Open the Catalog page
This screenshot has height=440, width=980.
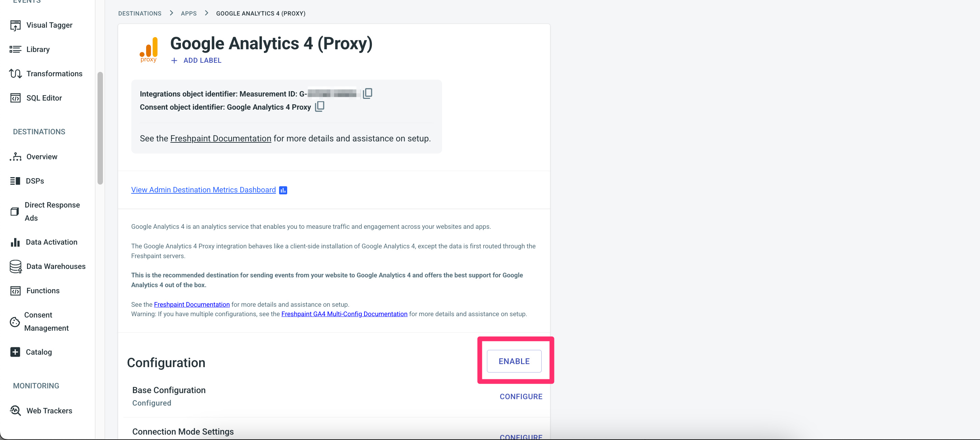38,352
